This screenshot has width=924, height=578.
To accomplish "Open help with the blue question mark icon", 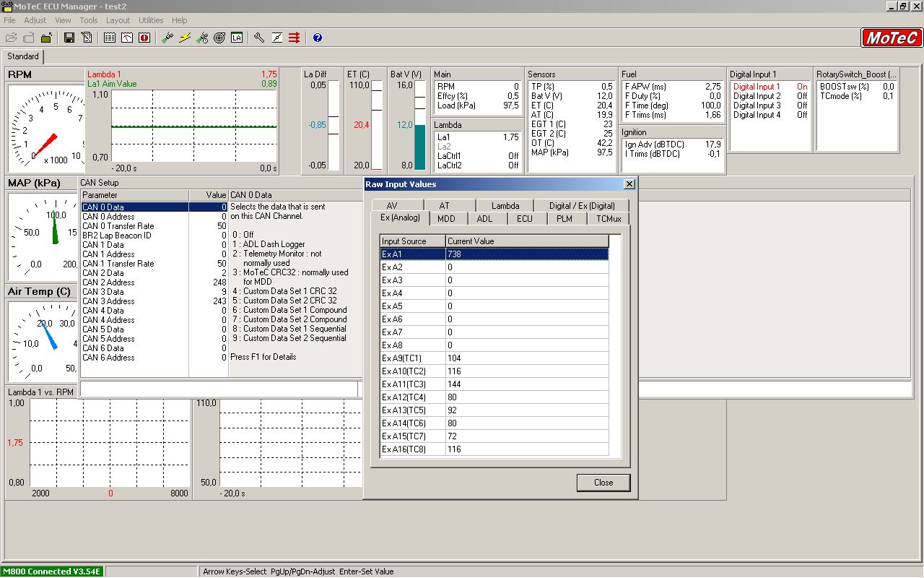I will pyautogui.click(x=317, y=38).
